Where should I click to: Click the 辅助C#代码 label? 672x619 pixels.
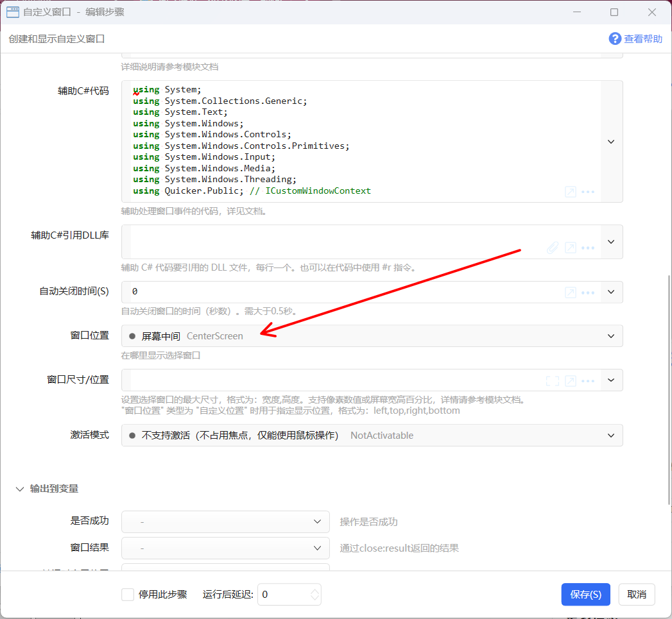pyautogui.click(x=83, y=91)
